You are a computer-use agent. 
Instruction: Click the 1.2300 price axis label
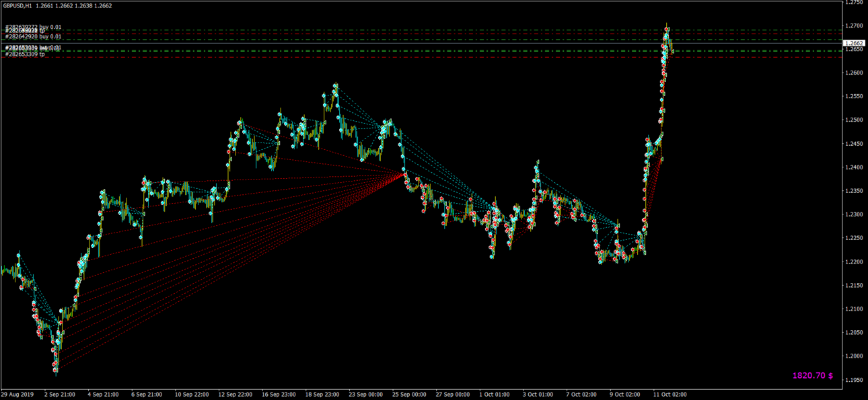[855, 214]
